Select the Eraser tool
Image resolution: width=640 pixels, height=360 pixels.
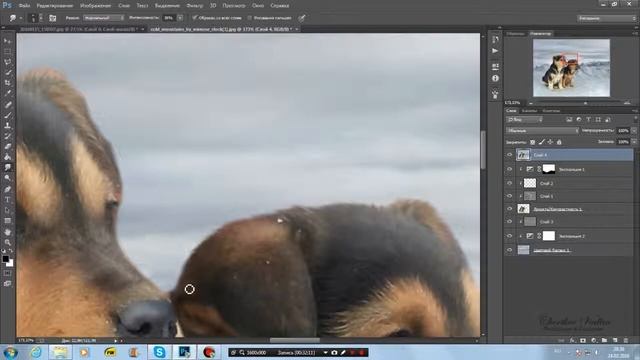[7, 147]
